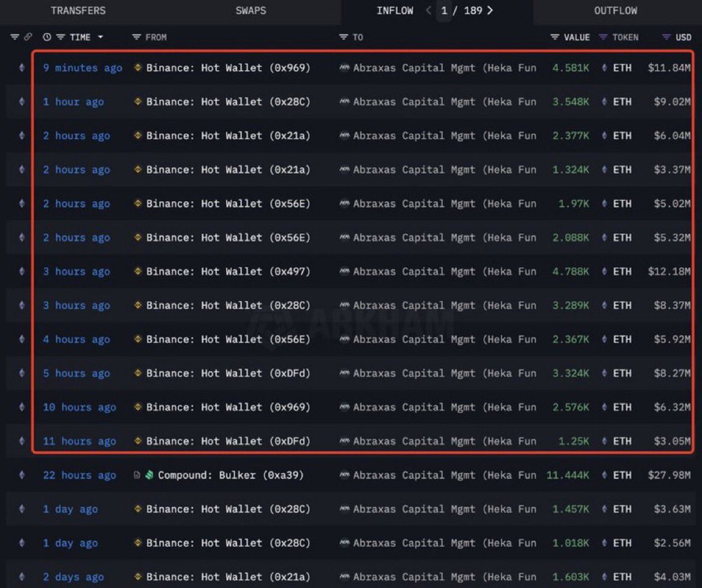Image resolution: width=702 pixels, height=588 pixels.
Task: Click Binance: Hot Wallet (0x969) in 9 minutes row
Action: point(228,68)
